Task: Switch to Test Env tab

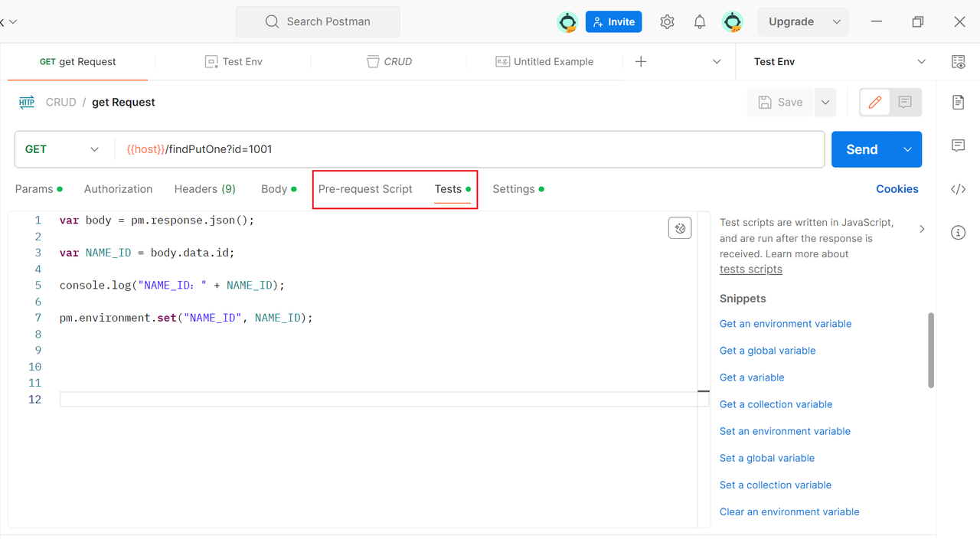Action: (x=234, y=61)
